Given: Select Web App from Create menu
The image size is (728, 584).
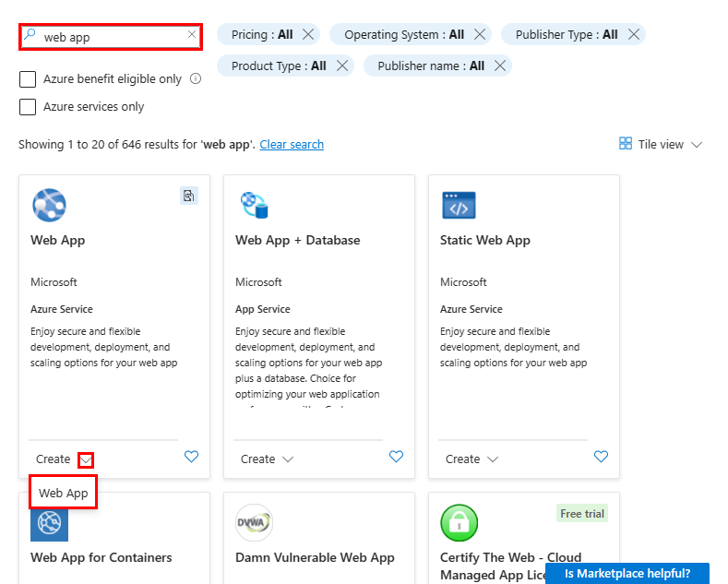Looking at the screenshot, I should [x=63, y=493].
